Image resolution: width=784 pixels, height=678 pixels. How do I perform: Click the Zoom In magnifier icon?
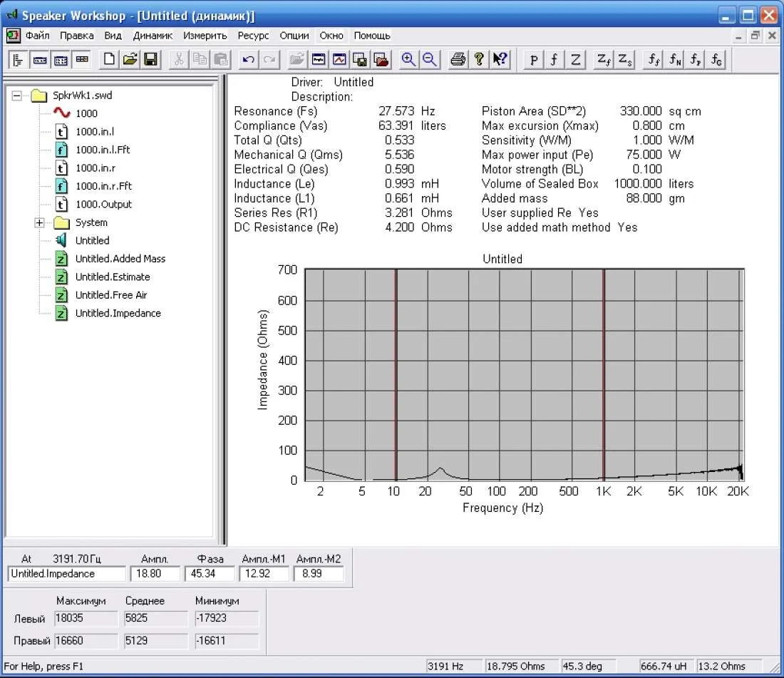point(408,60)
